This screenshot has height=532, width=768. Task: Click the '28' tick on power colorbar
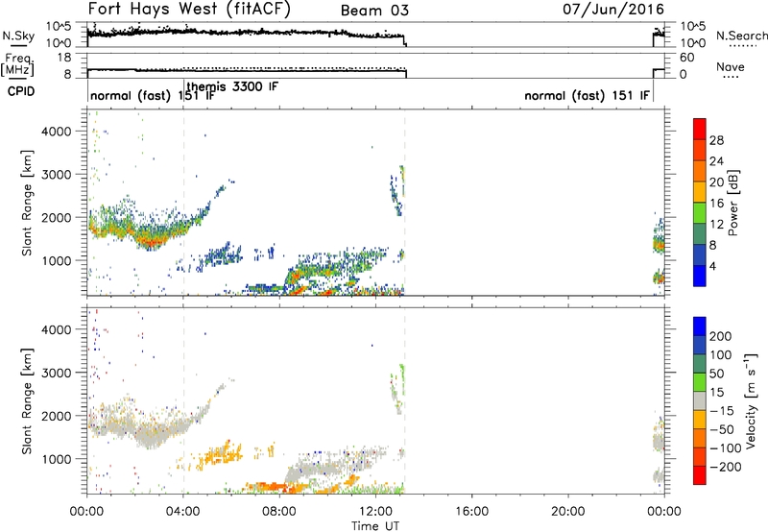click(716, 140)
